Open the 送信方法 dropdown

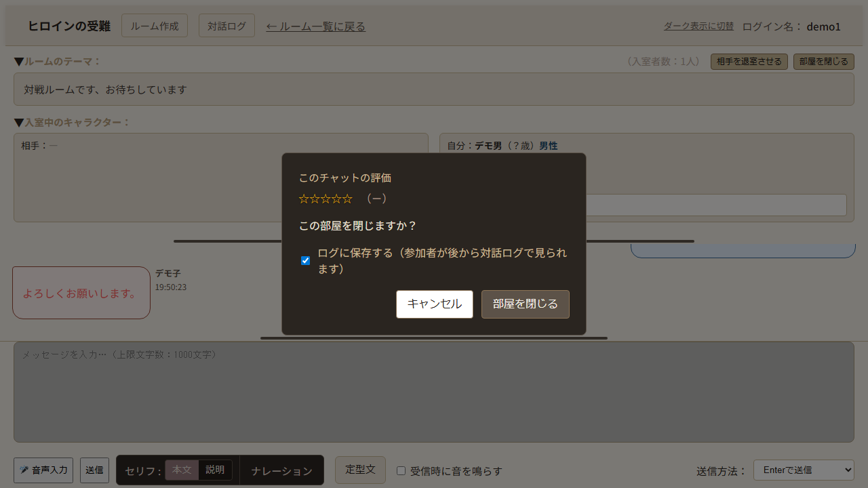[x=804, y=470]
